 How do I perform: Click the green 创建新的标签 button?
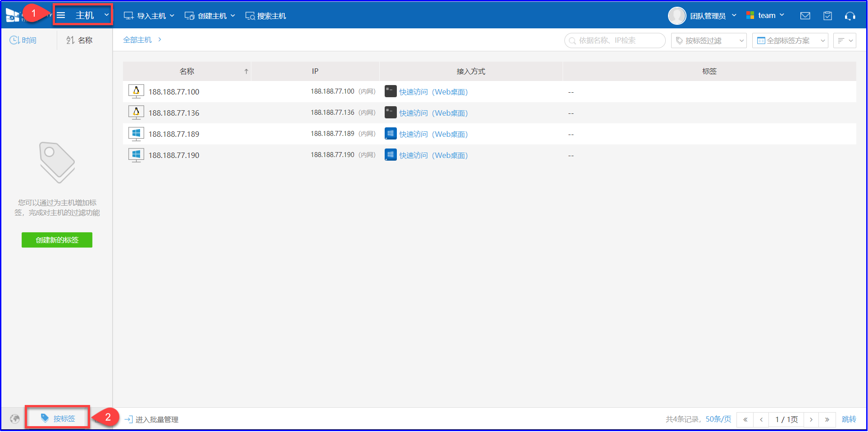coord(57,240)
